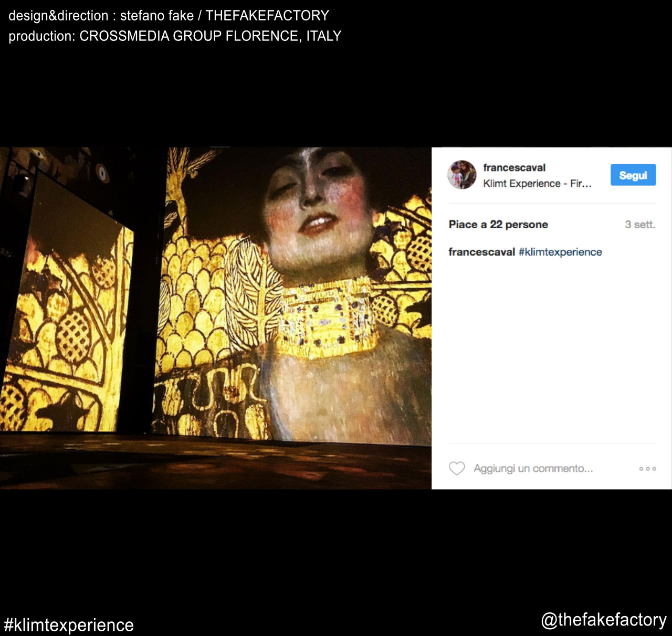This screenshot has height=636, width=672.
Task: Like the post with the heart icon
Action: coord(457,468)
